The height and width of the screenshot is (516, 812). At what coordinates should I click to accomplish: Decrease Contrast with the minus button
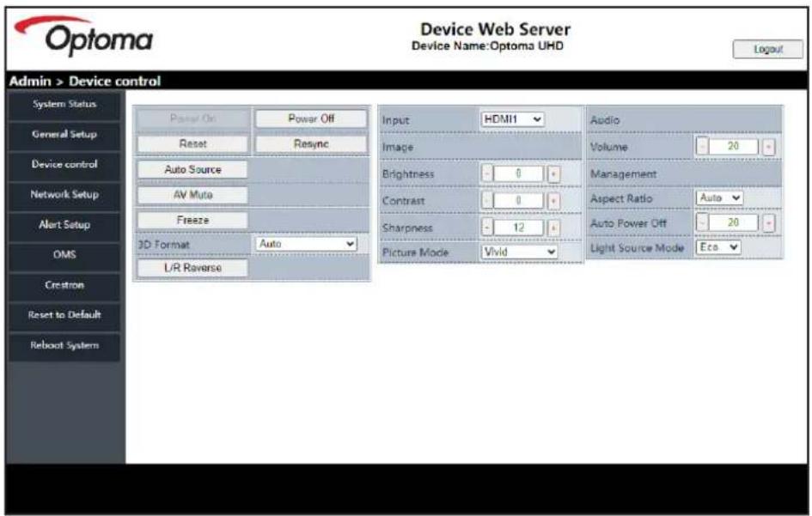click(487, 200)
